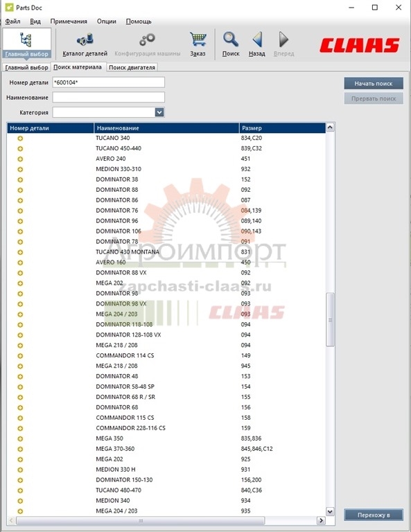Click yellow plus icon beside TUCANO 480-470
The height and width of the screenshot is (532, 411).
coord(20,490)
